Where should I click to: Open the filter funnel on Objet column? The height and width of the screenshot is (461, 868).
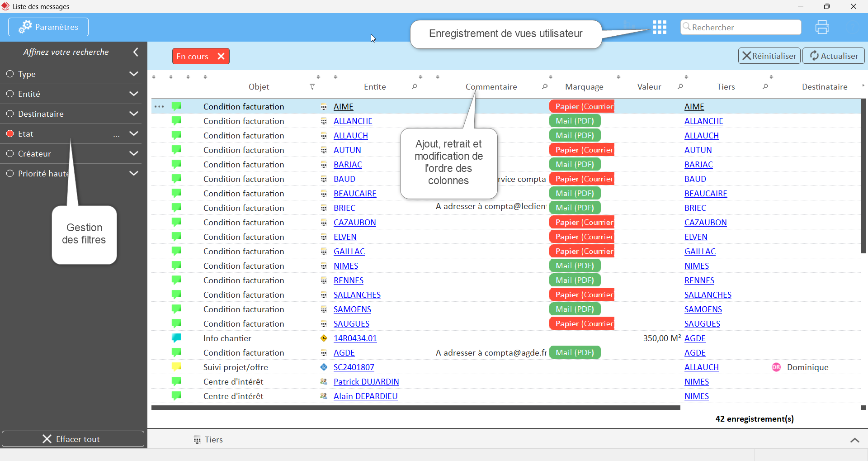click(313, 87)
